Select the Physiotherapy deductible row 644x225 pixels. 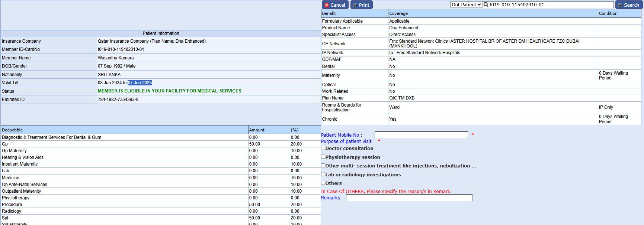click(16, 198)
